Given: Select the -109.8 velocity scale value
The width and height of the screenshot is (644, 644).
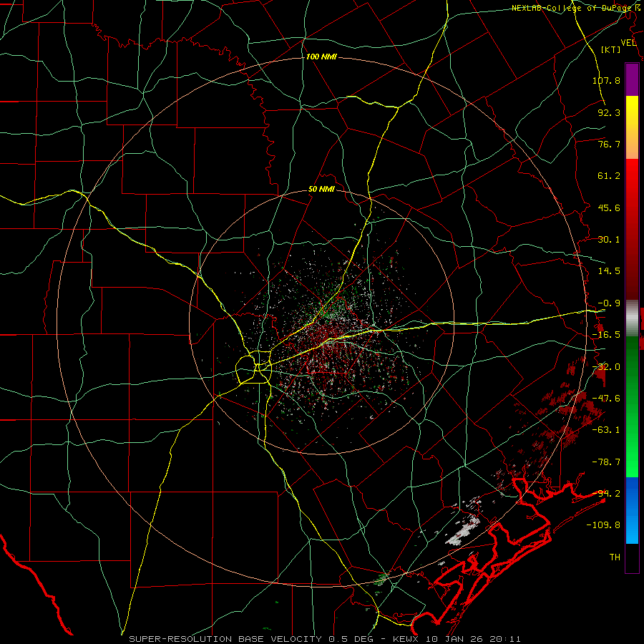Looking at the screenshot, I should (x=603, y=525).
